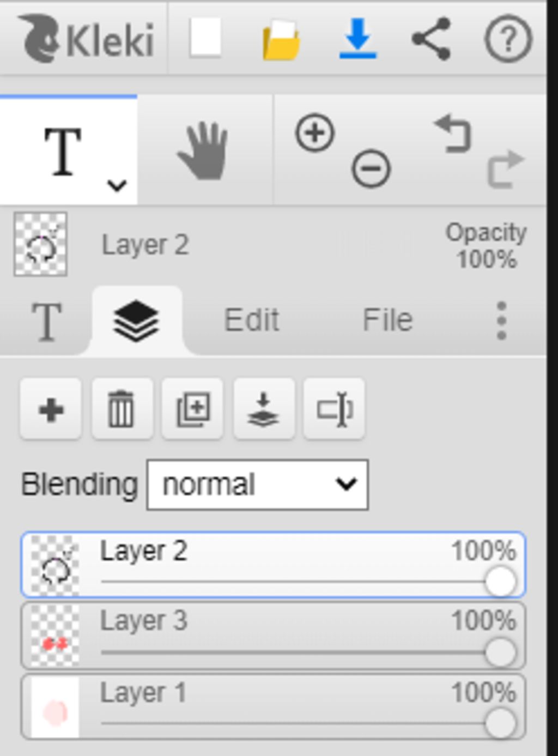558x756 pixels.
Task: Rename the layer using rename icon
Action: click(334, 409)
